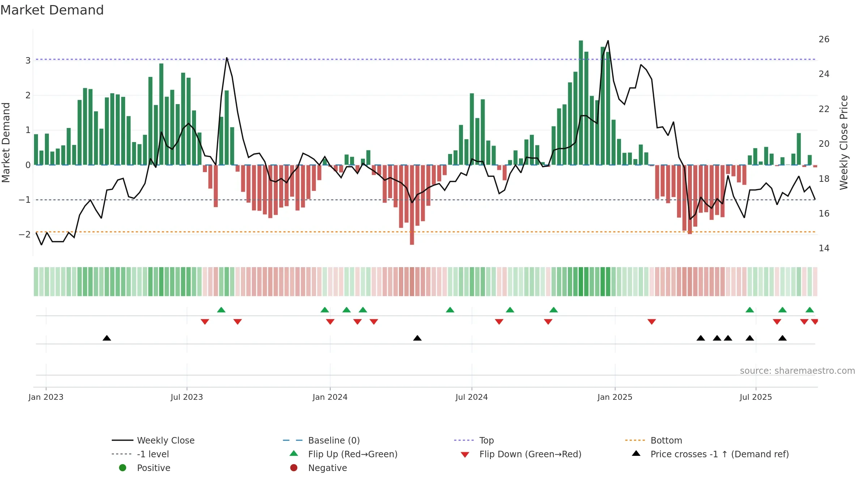868x488 pixels.
Task: Click the Jan 2024 axis label
Action: (x=330, y=397)
